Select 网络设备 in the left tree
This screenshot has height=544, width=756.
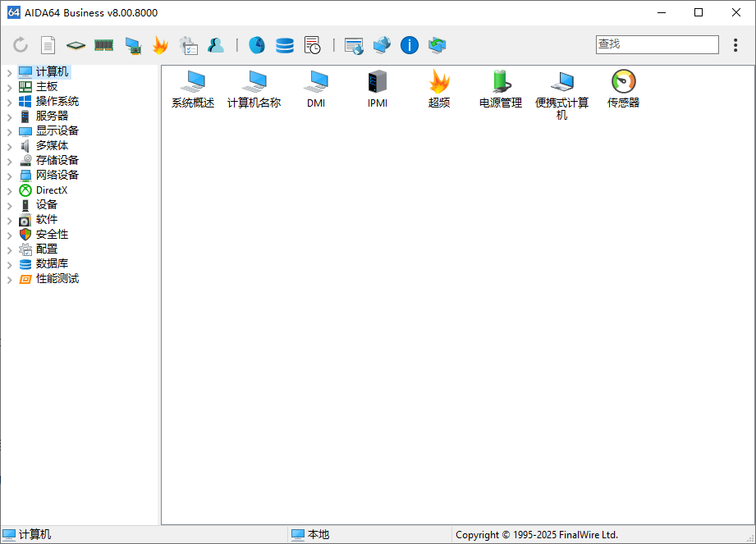[57, 176]
